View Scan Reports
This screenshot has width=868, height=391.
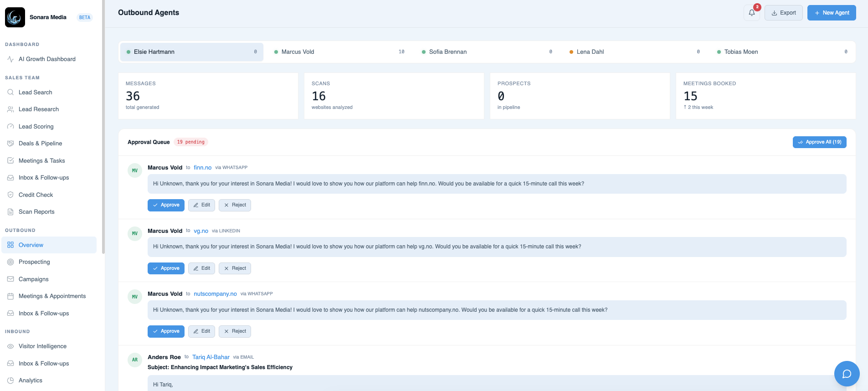(x=49, y=212)
